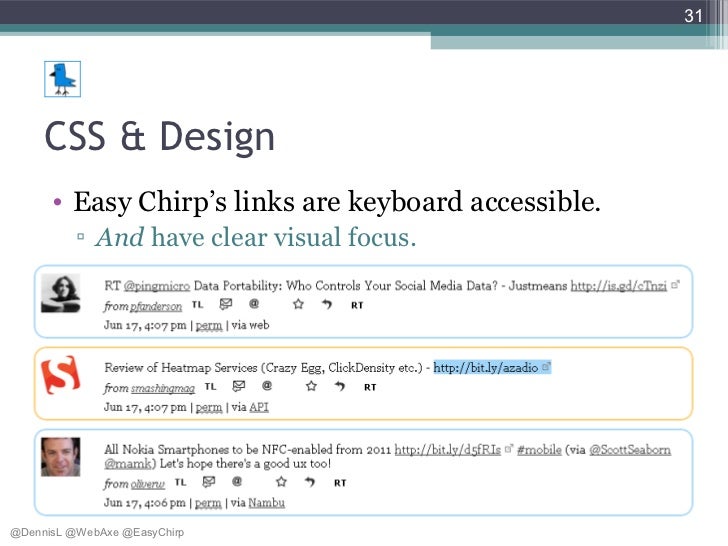Open the TL timeline icon in oliverw's tweet

pyautogui.click(x=181, y=482)
